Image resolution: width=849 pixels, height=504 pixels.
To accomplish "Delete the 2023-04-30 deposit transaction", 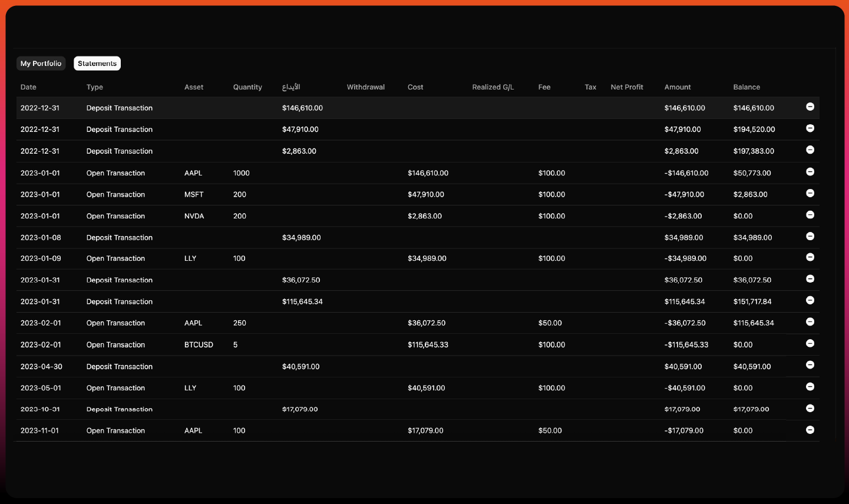I will coord(810,365).
